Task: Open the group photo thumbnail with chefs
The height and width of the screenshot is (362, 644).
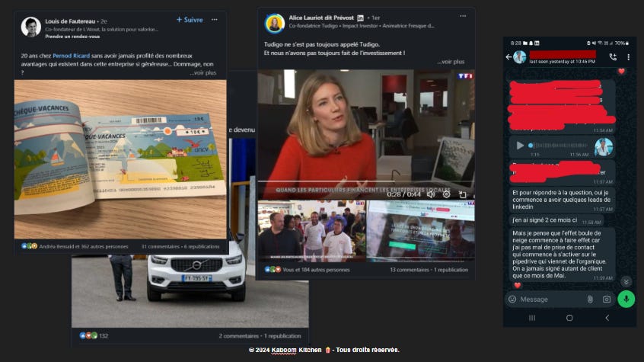Action: coord(311,231)
